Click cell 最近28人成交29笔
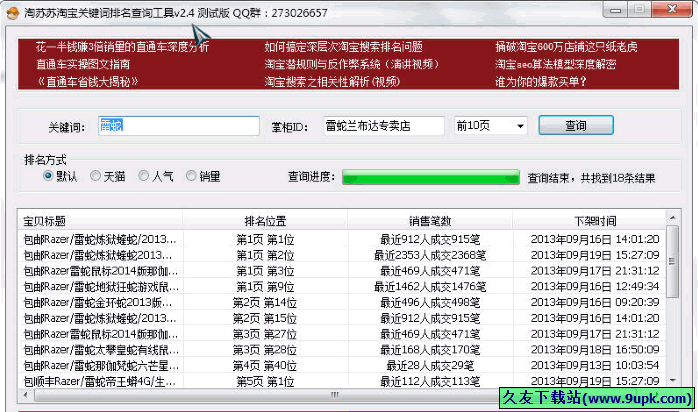This screenshot has height=412, width=698. (x=430, y=366)
